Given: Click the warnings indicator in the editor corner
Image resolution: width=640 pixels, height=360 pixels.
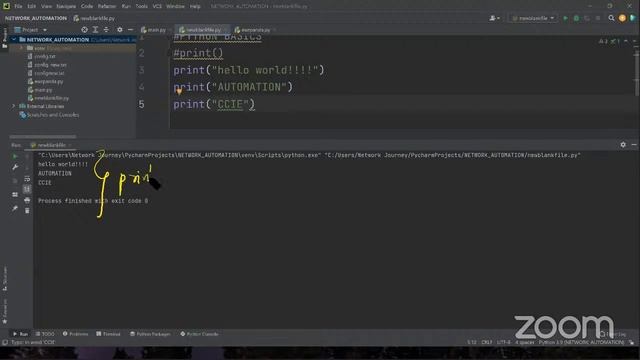Looking at the screenshot, I should point(608,41).
